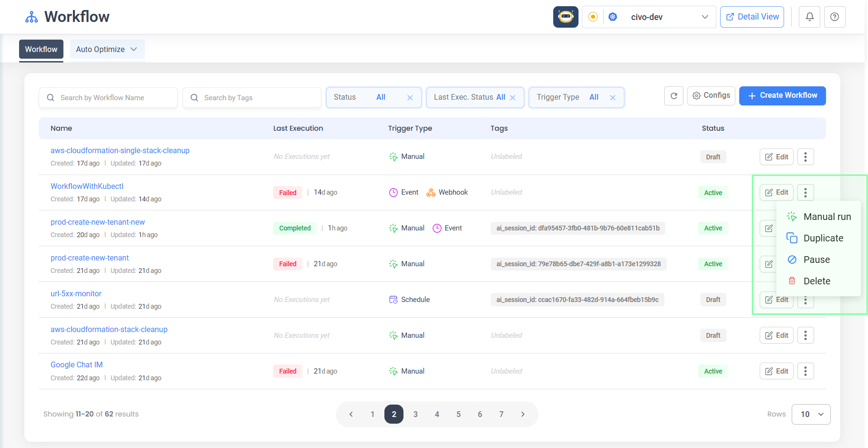
Task: Choose Duplicate in the context menu
Action: [x=823, y=238]
